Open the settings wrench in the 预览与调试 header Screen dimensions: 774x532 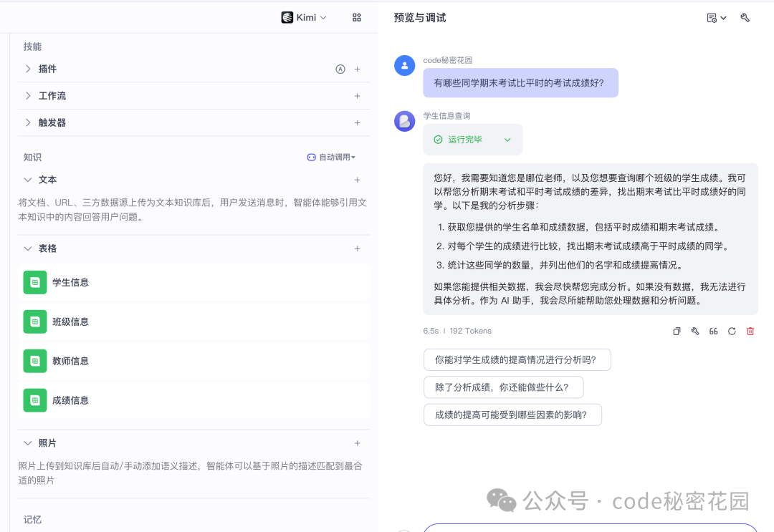click(745, 17)
